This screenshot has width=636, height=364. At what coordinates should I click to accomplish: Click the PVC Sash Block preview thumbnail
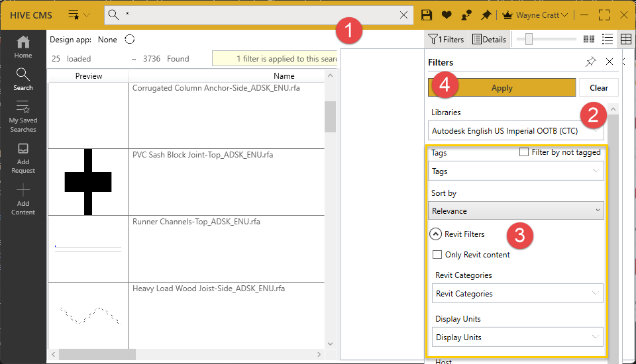[88, 182]
